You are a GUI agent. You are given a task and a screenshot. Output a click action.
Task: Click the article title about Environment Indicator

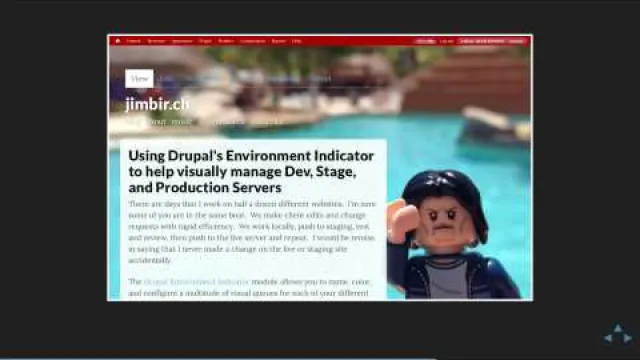(x=251, y=171)
